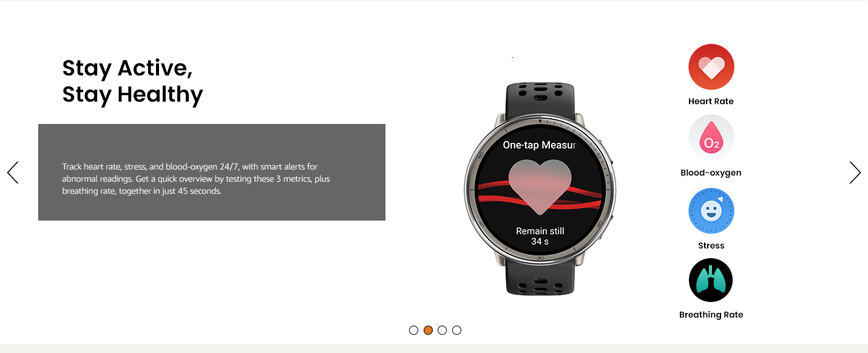Click the "Stress" label text
Viewport: 868px width, 353px height.
711,245
